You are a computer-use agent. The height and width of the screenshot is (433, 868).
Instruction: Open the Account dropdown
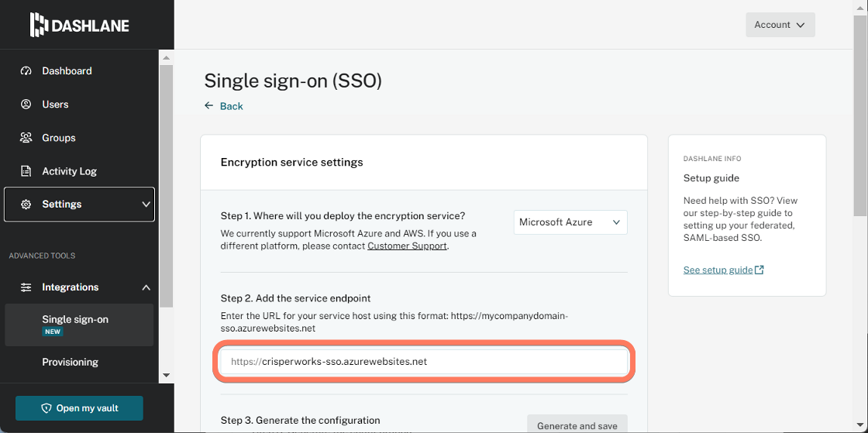coord(780,25)
